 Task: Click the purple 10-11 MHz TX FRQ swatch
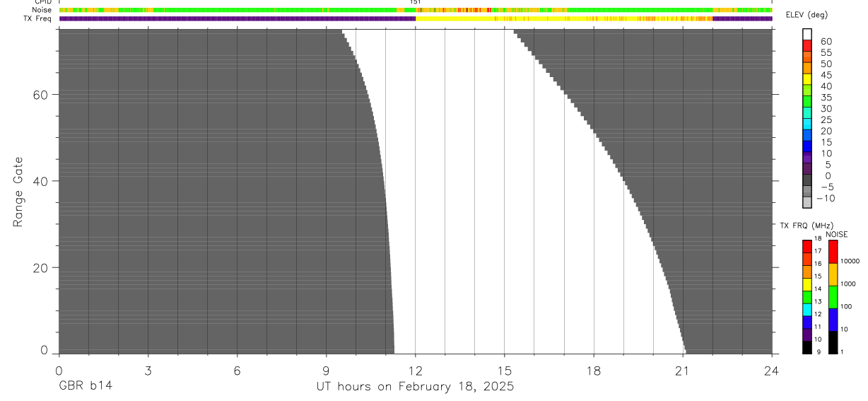coord(807,335)
